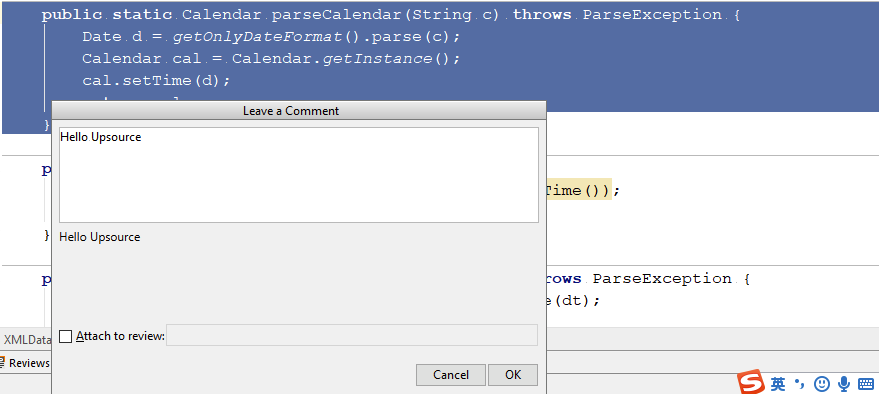Click the Reviews tool window icon
The height and width of the screenshot is (394, 879).
(3, 363)
